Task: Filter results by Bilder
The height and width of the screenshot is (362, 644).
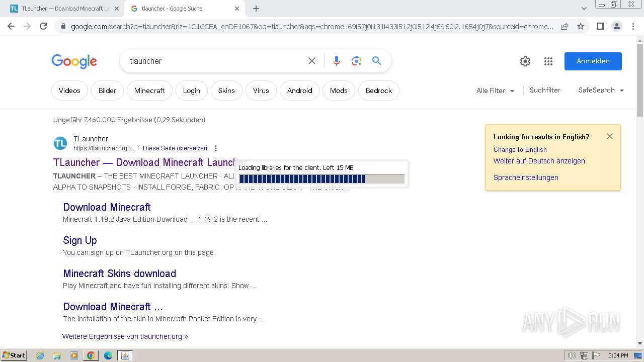Action: [x=107, y=90]
